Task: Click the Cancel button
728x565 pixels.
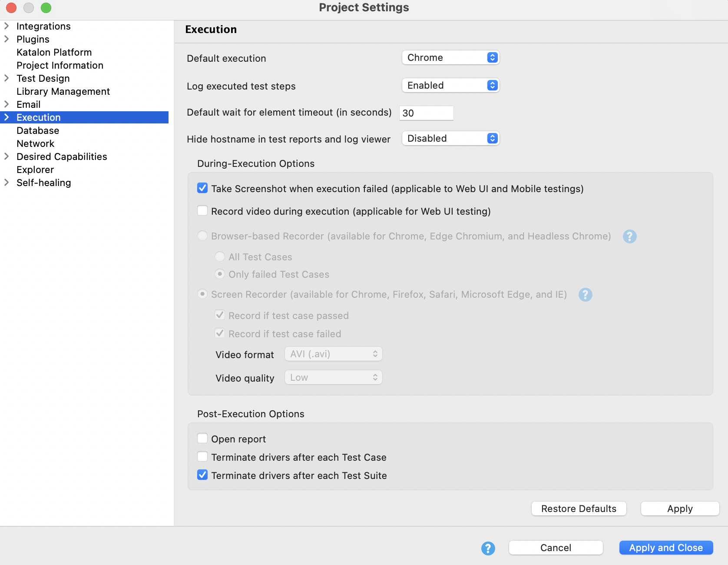Action: [556, 548]
